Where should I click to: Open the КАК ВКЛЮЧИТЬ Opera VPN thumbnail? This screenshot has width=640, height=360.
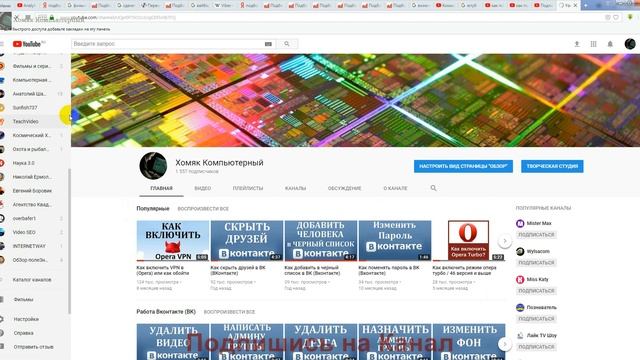click(x=173, y=241)
